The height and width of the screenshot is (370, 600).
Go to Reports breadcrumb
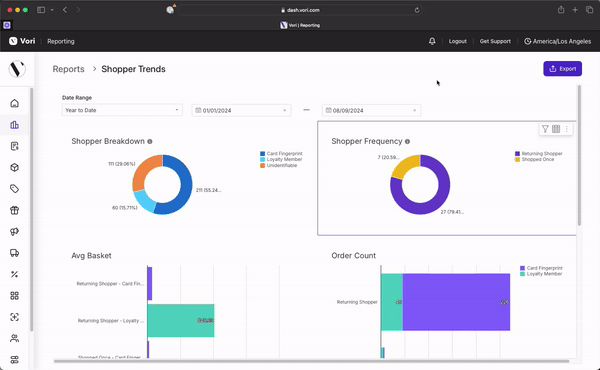(x=68, y=69)
